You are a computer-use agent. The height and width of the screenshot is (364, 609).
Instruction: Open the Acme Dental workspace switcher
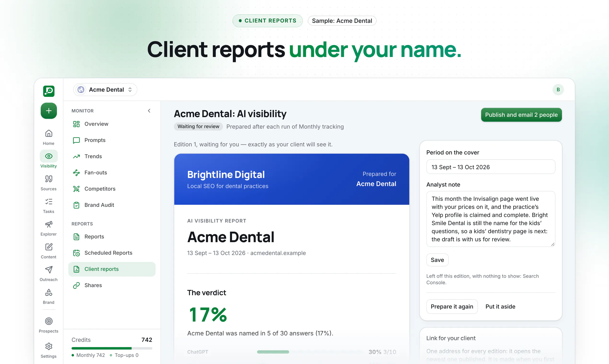click(105, 90)
